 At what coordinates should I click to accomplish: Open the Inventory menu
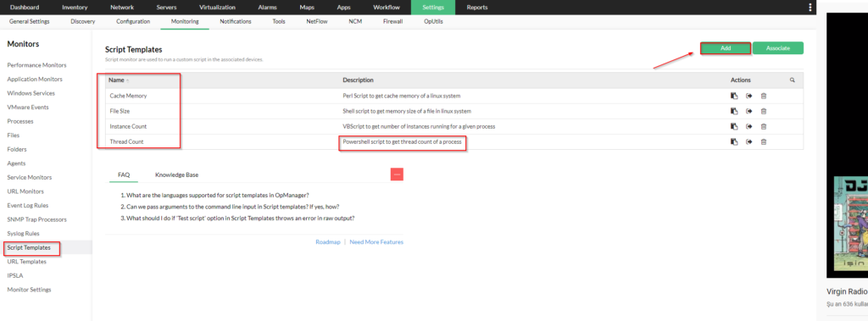click(75, 7)
